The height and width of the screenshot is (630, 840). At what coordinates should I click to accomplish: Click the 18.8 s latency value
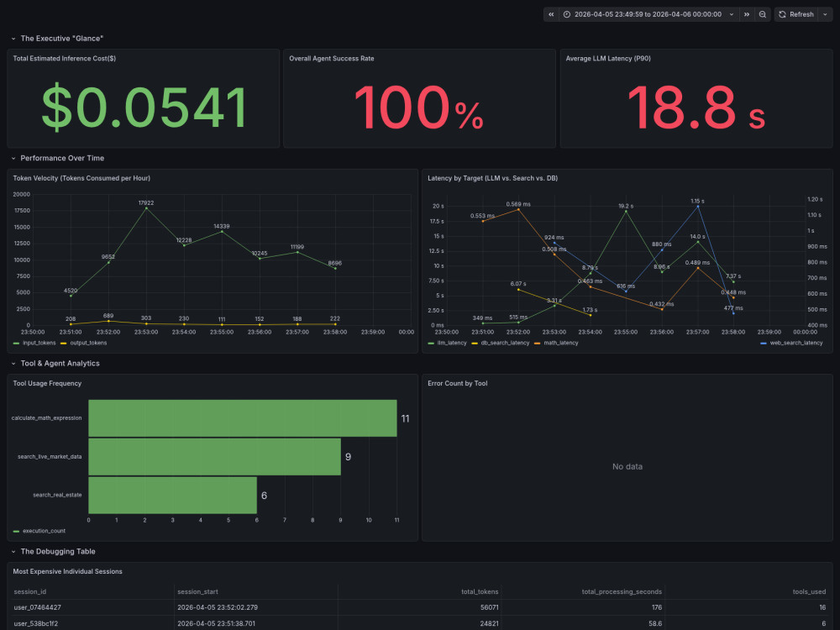[696, 108]
